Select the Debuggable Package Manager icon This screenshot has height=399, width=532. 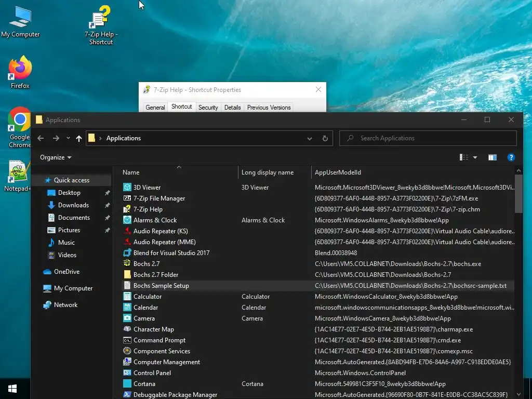coord(127,395)
